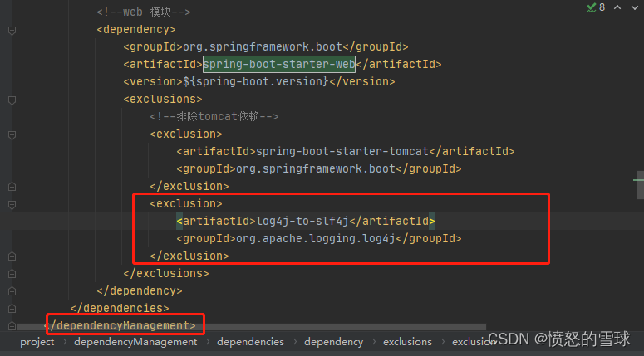Click the '<exclusions>' opening tag text
The height and width of the screenshot is (356, 644).
tap(163, 99)
